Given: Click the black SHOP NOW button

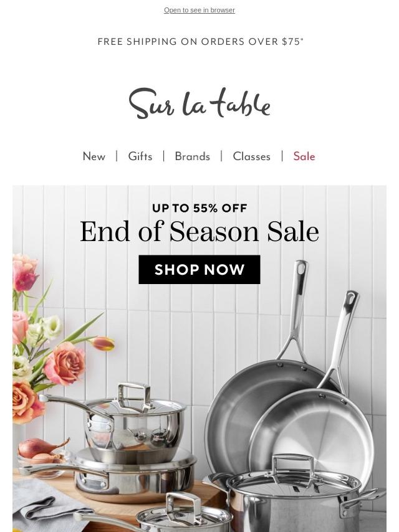Looking at the screenshot, I should pyautogui.click(x=199, y=270).
